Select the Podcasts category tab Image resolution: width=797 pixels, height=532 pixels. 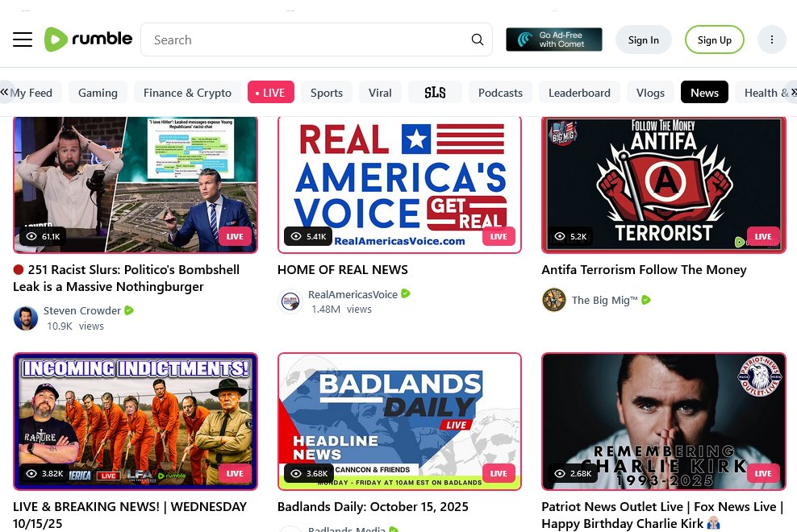[500, 93]
